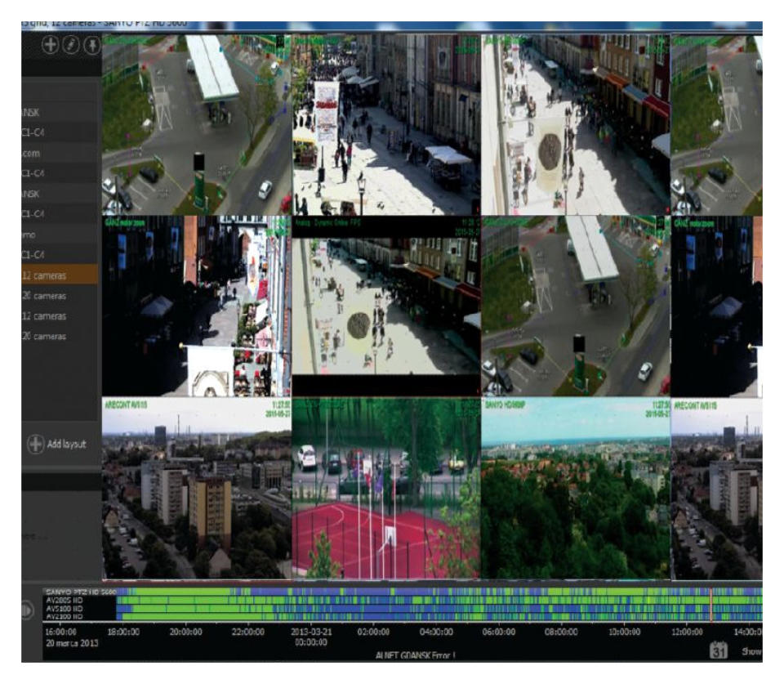Open the SANYO forest panorama camera feed

pos(575,487)
